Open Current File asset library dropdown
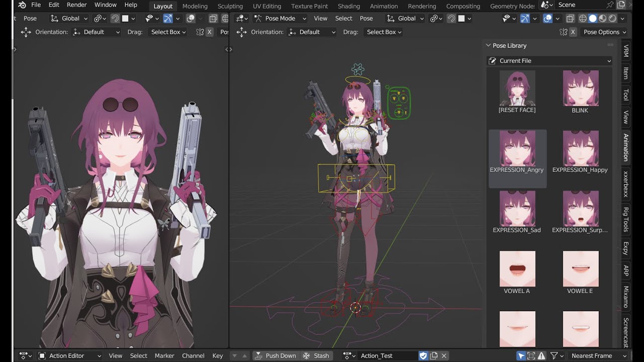The height and width of the screenshot is (362, 644). (549, 61)
